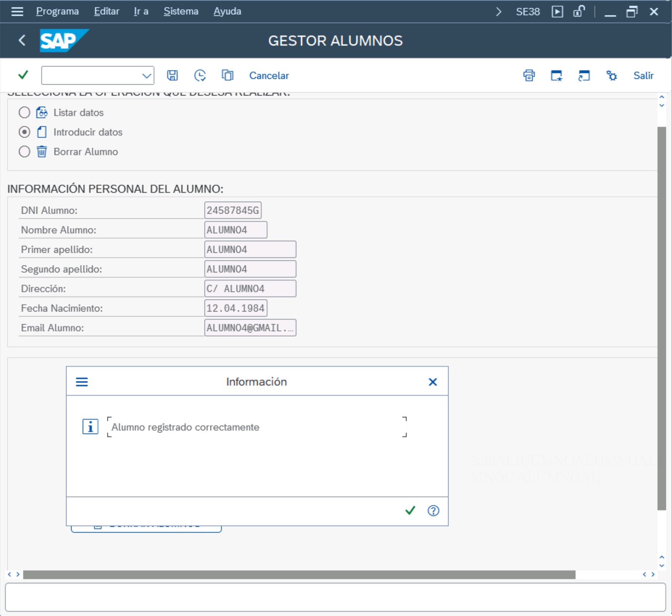This screenshot has height=616, width=672.
Task: Open the Ir a menu
Action: [141, 11]
